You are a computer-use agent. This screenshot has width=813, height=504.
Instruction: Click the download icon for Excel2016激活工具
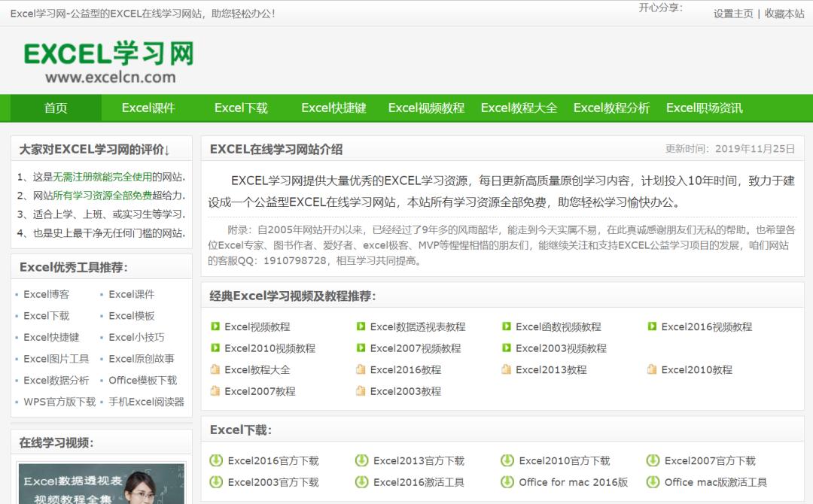point(362,481)
